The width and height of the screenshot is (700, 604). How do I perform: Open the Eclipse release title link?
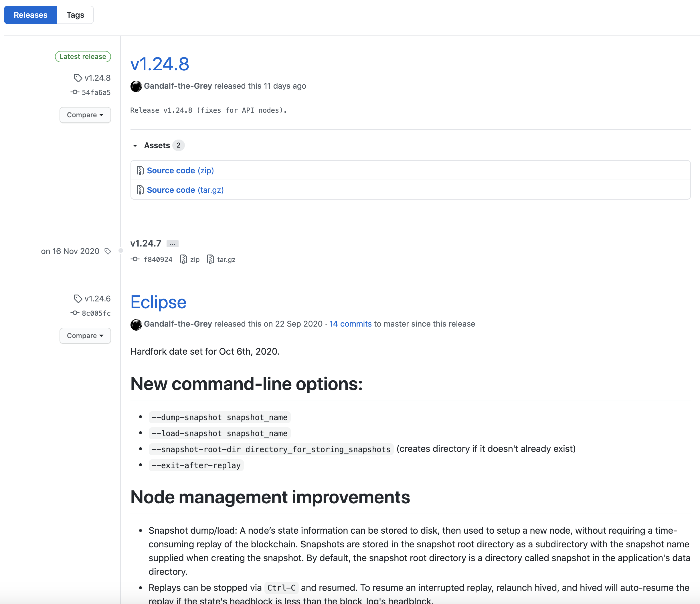pos(158,302)
